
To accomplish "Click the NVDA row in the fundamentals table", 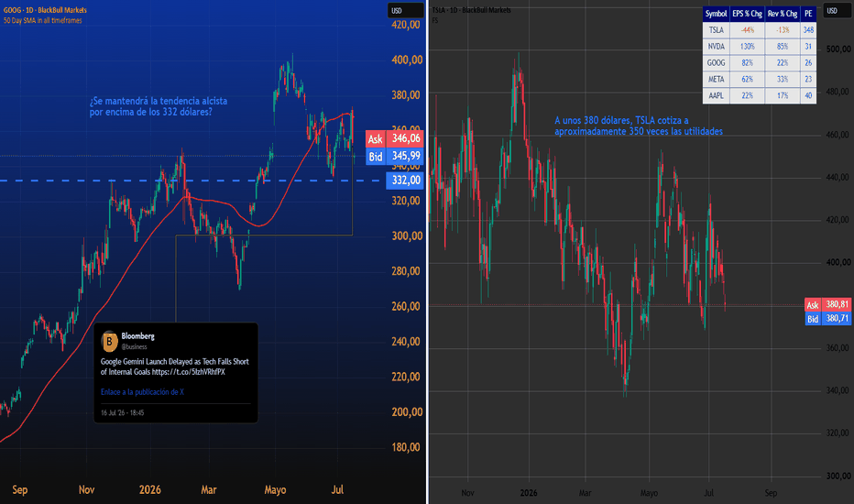I will point(760,47).
